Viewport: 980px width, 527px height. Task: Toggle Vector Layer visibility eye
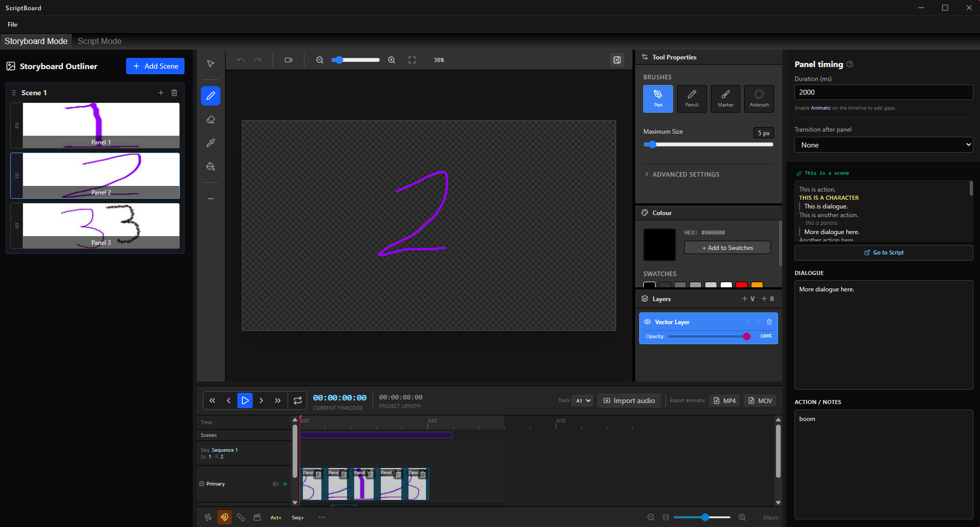647,322
